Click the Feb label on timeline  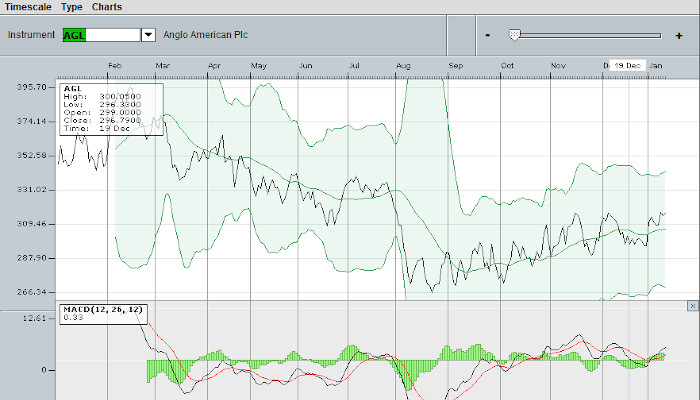(x=114, y=66)
